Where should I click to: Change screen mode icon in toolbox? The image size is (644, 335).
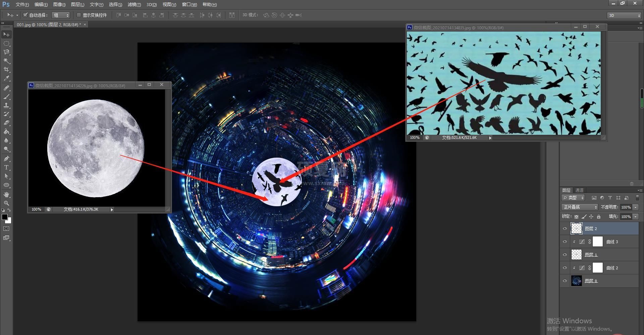(x=6, y=238)
